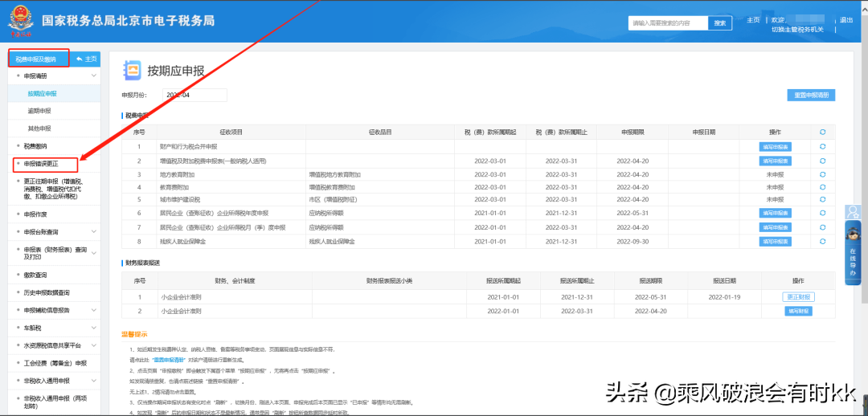868x416 pixels.
Task: Open 其他申报 in the sidebar
Action: coord(39,128)
